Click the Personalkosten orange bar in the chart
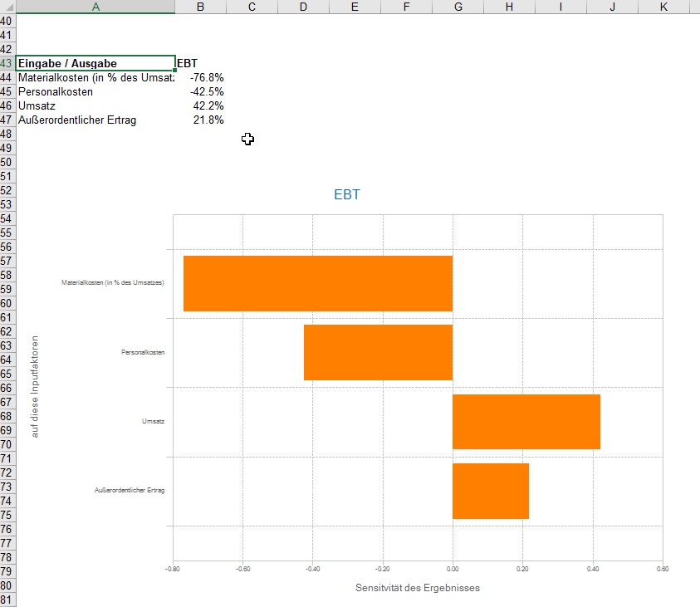The image size is (700, 607). coord(378,353)
